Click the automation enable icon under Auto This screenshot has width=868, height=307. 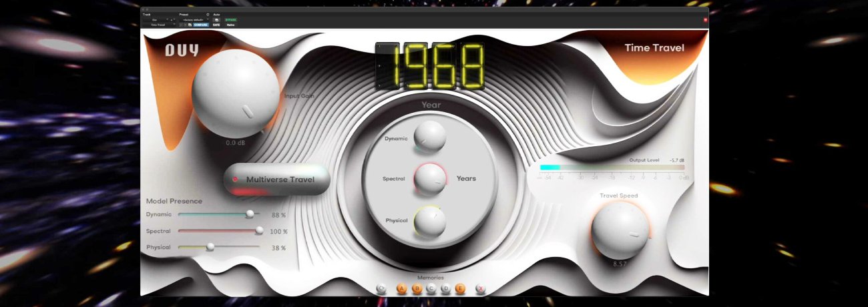pyautogui.click(x=216, y=20)
